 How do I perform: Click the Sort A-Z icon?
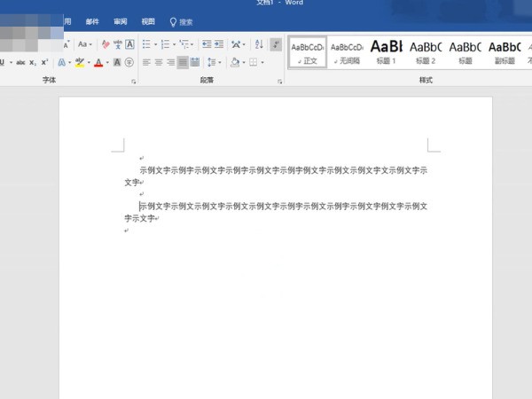tap(259, 44)
